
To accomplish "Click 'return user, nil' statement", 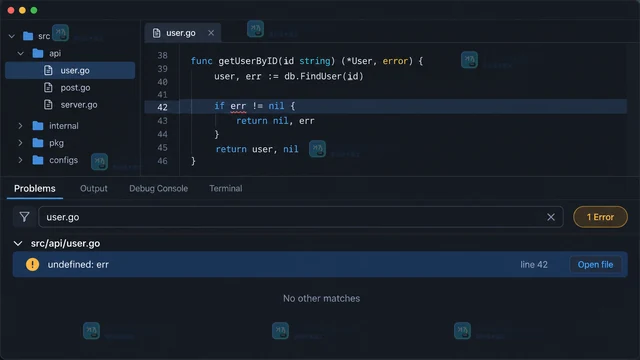I will [x=257, y=149].
